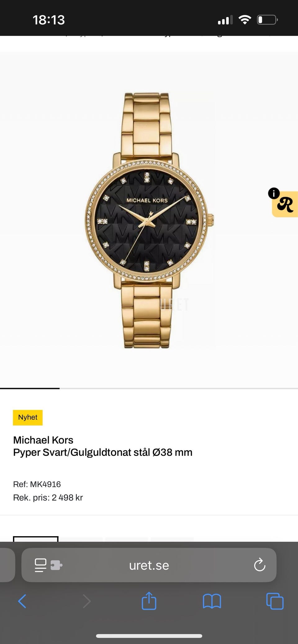Tap the yellow Nyhet label
This screenshot has height=644, width=298.
pos(28,417)
